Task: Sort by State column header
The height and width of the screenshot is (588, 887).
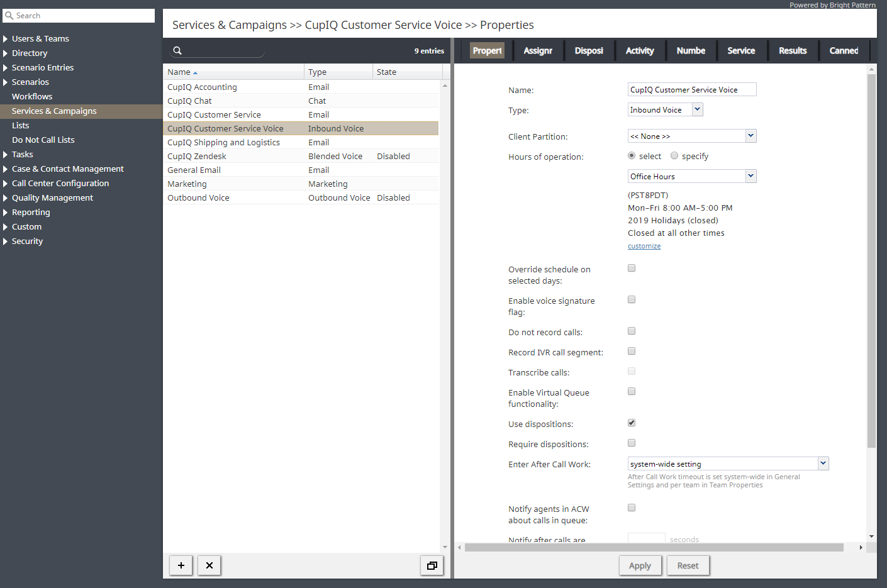Action: tap(408, 72)
